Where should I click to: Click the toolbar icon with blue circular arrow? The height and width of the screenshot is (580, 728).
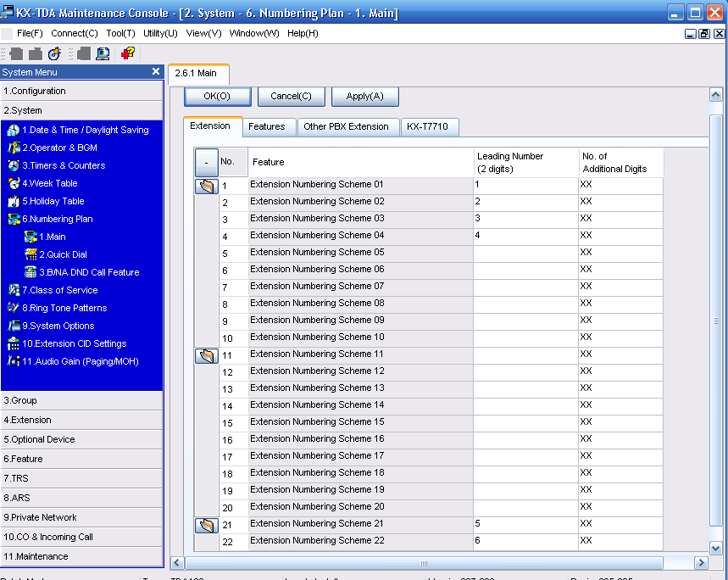click(55, 54)
